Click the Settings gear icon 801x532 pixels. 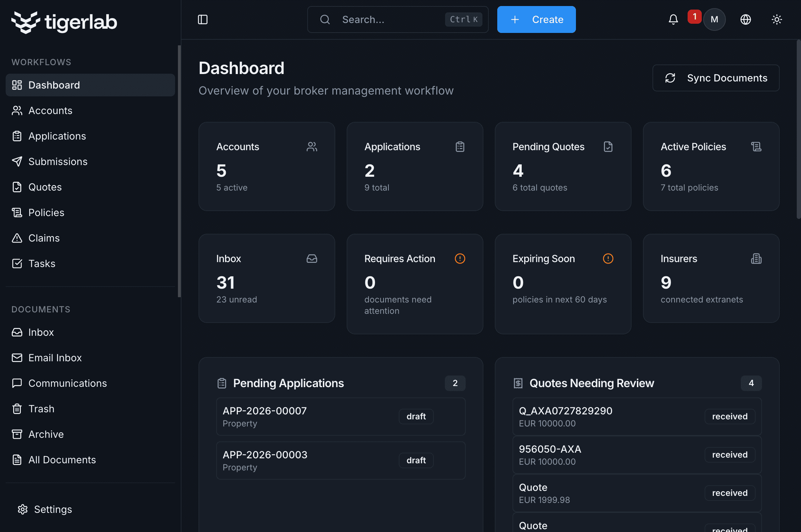click(x=23, y=509)
